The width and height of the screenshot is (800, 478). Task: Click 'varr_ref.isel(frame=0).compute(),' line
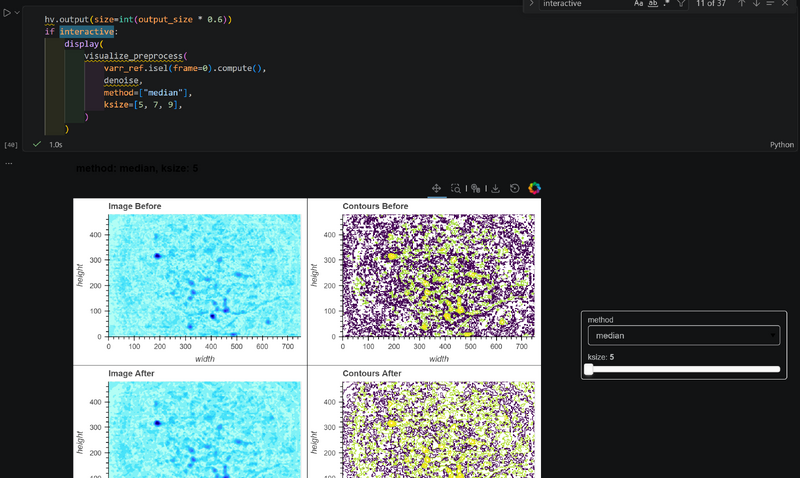[x=185, y=68]
